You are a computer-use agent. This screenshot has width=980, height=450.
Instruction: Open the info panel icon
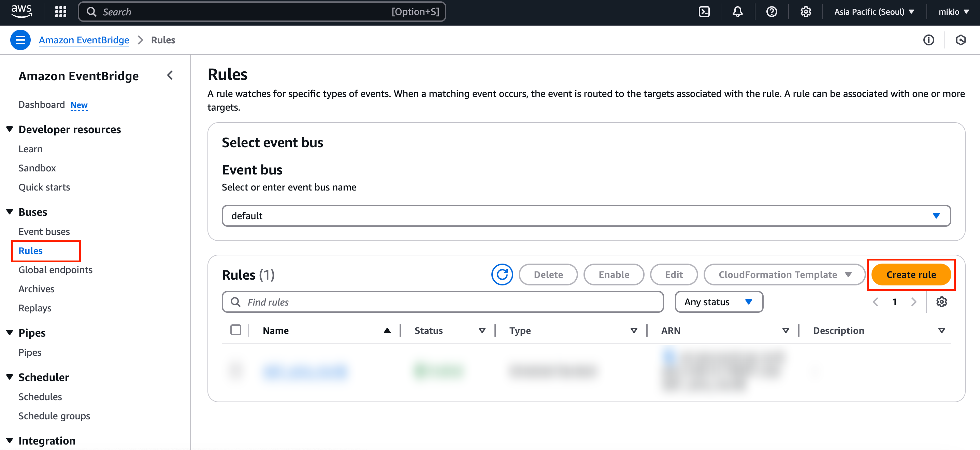tap(928, 40)
